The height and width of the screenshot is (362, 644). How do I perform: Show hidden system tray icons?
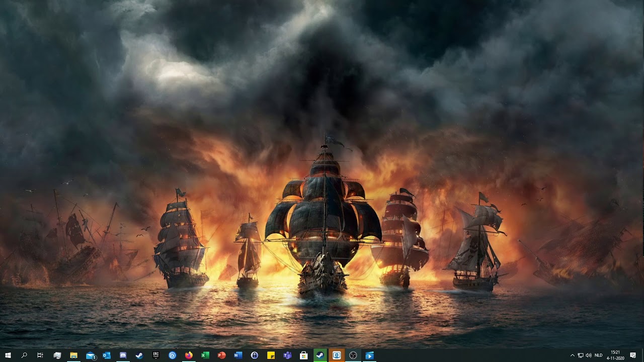572,355
